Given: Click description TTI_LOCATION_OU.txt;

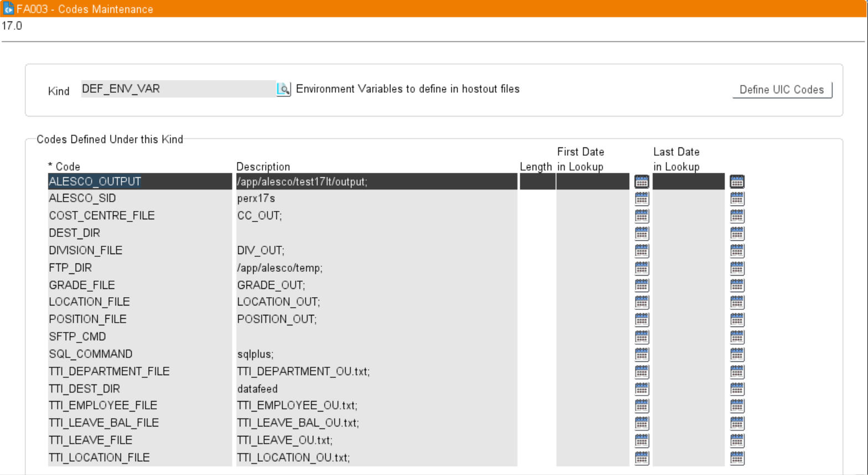Looking at the screenshot, I should point(377,458).
